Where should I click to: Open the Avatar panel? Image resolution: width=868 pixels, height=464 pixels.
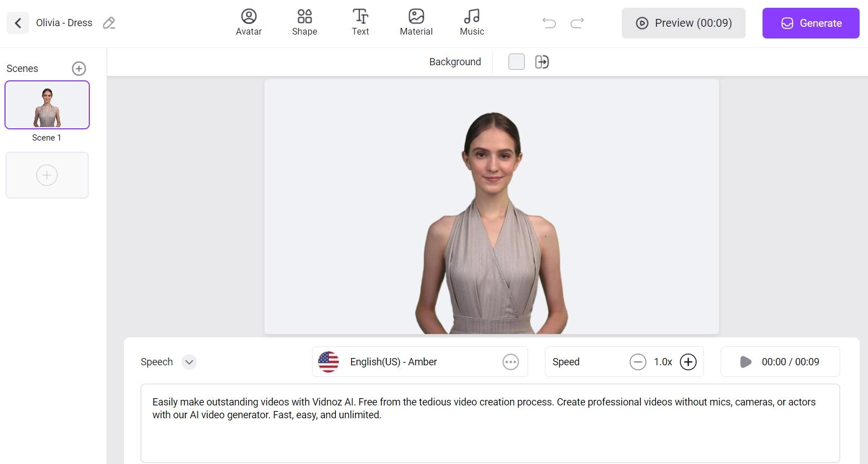coord(248,22)
